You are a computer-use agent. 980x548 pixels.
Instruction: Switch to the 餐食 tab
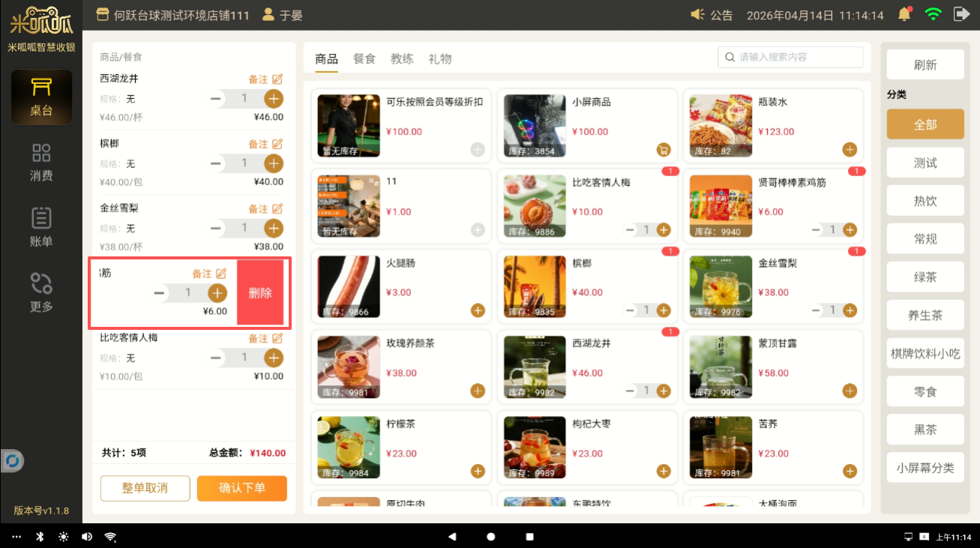tap(364, 58)
